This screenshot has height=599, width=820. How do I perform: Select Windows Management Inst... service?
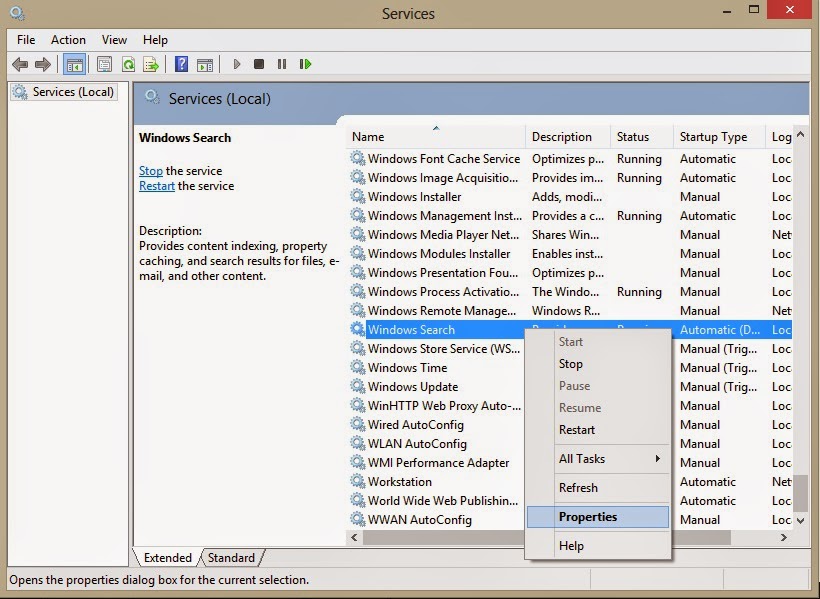point(570,216)
